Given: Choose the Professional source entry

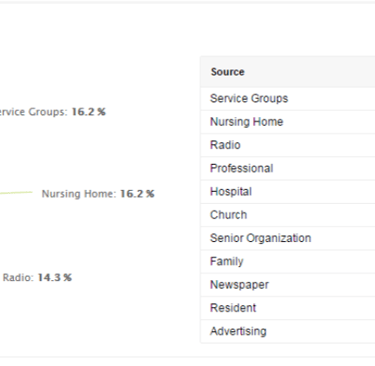Looking at the screenshot, I should tap(288, 168).
